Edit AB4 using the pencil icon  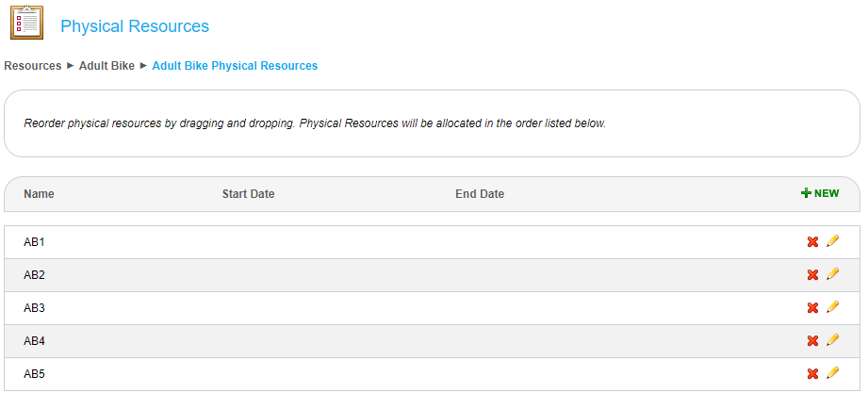(832, 340)
